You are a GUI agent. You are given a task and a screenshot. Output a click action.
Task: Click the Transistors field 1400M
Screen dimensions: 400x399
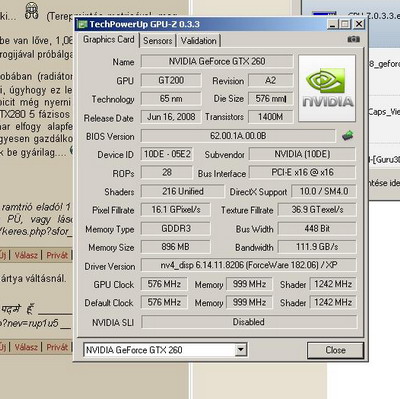click(271, 117)
